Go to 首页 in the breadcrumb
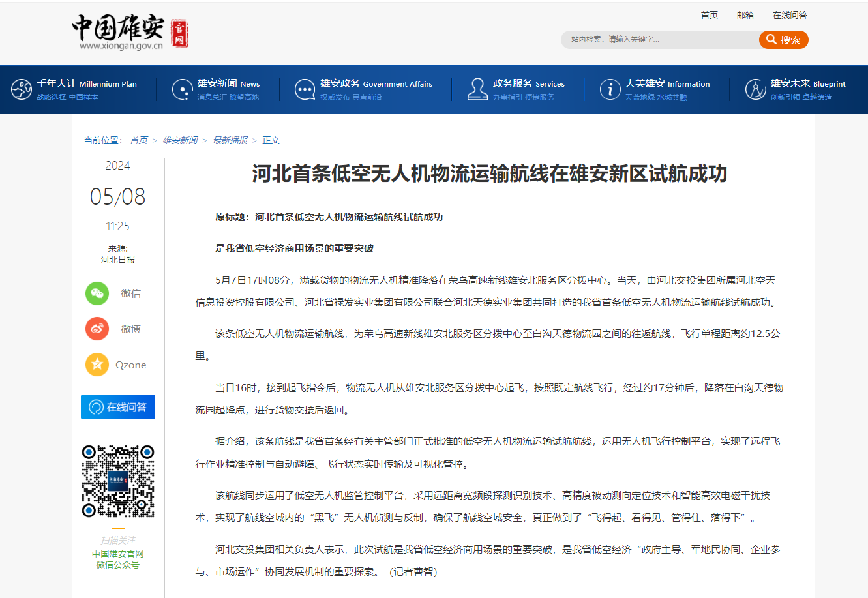 (139, 140)
